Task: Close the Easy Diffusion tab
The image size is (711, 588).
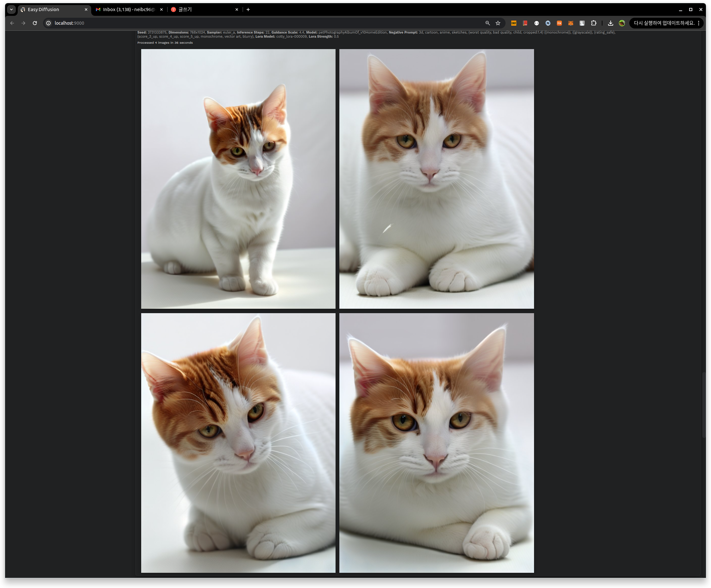Action: click(x=86, y=9)
